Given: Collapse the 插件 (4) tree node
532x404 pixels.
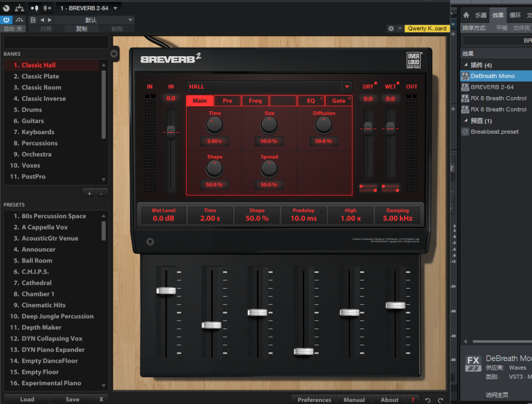Looking at the screenshot, I should 466,64.
